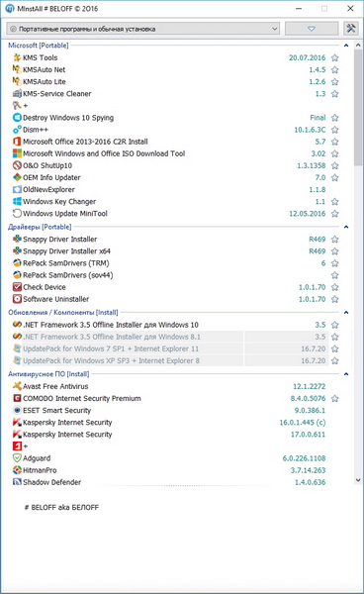The width and height of the screenshot is (364, 594).
Task: Toggle the star for RePack SamDrivers (sov44)
Action: 335,275
